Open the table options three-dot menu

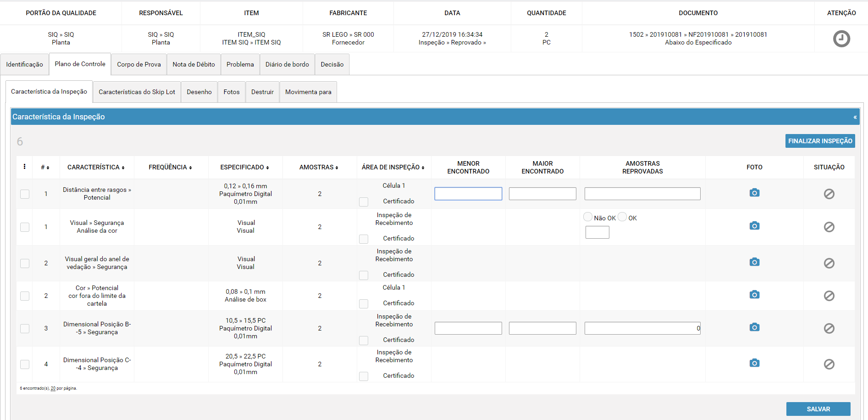pyautogui.click(x=24, y=167)
